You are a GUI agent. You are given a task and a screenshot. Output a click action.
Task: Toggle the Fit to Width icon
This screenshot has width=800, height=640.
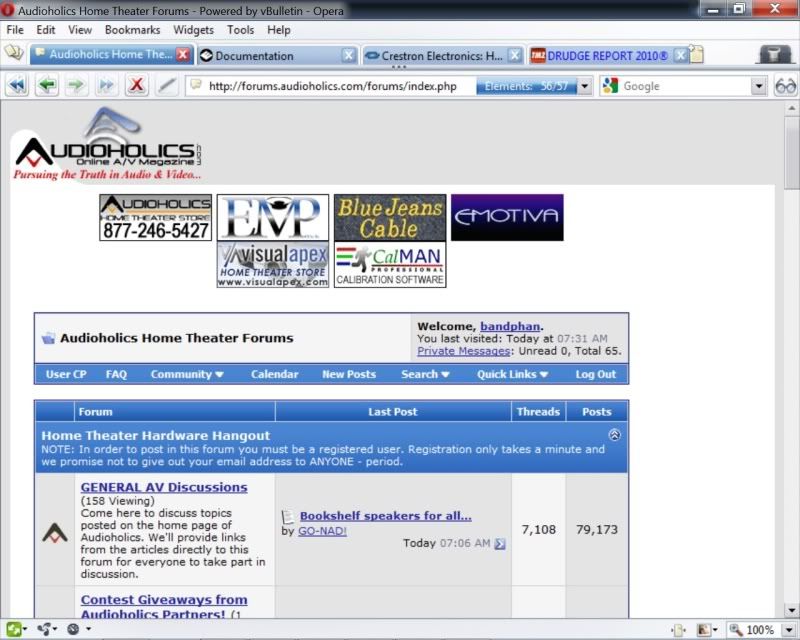point(678,630)
